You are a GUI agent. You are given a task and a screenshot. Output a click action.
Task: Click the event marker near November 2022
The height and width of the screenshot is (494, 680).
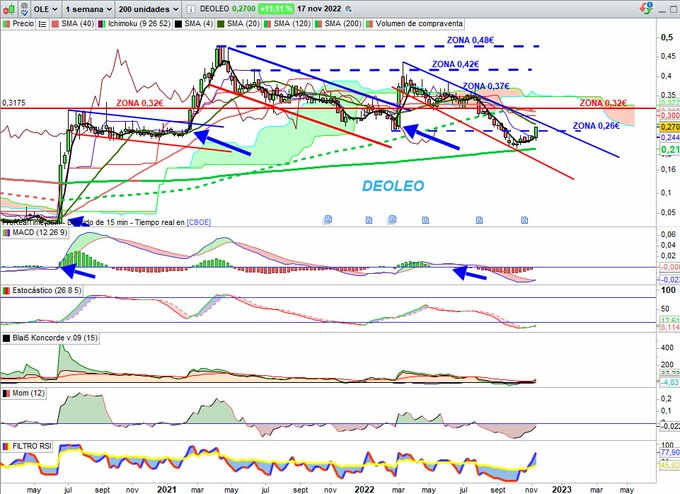[524, 220]
